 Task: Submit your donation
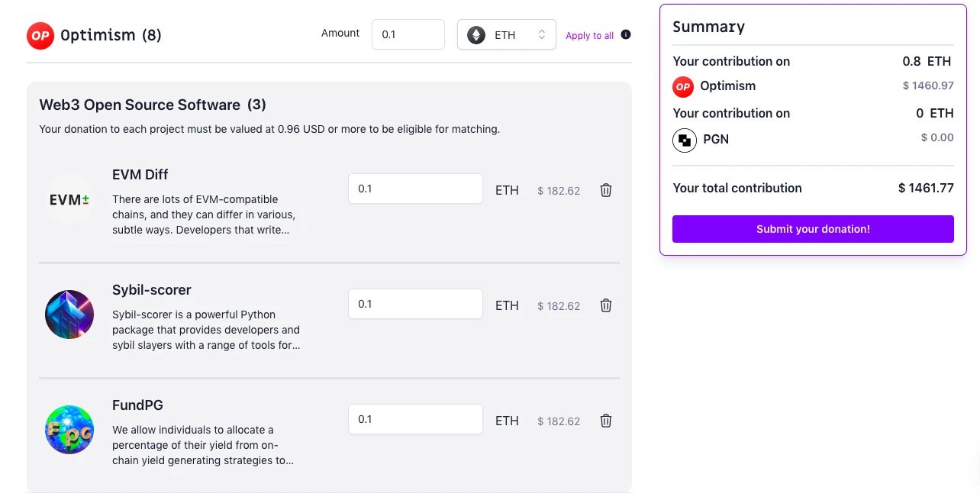coord(813,229)
